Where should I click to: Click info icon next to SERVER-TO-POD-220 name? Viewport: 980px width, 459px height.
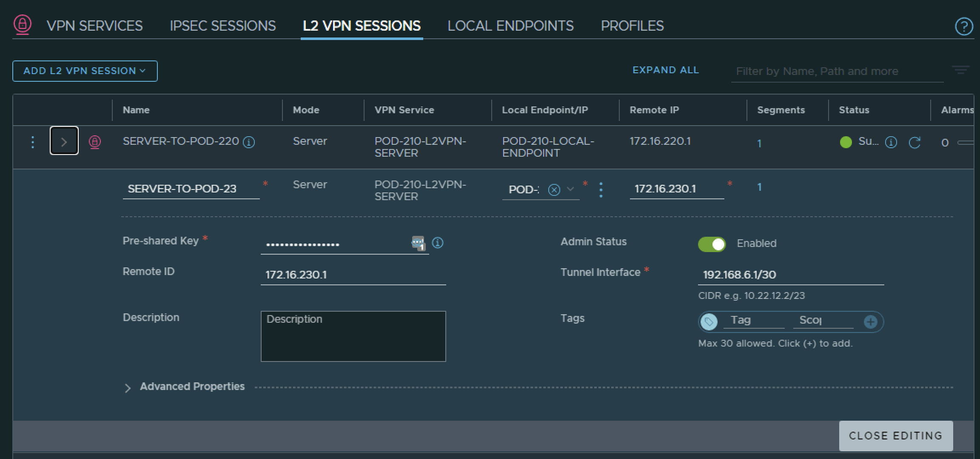(x=249, y=142)
